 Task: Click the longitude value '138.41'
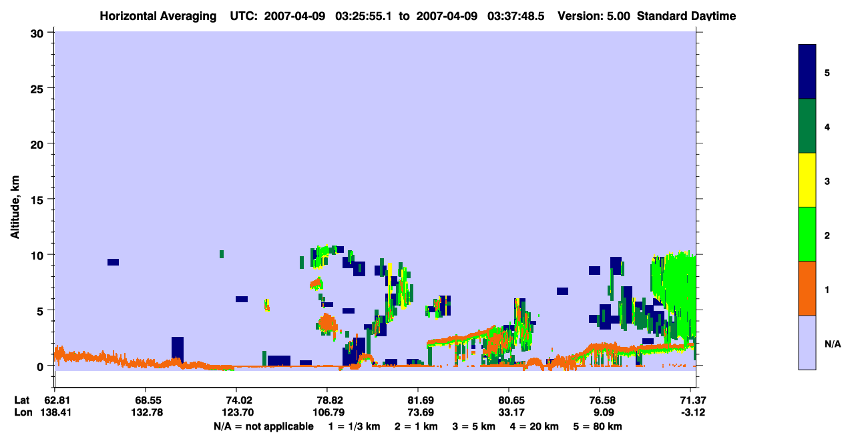[54, 412]
